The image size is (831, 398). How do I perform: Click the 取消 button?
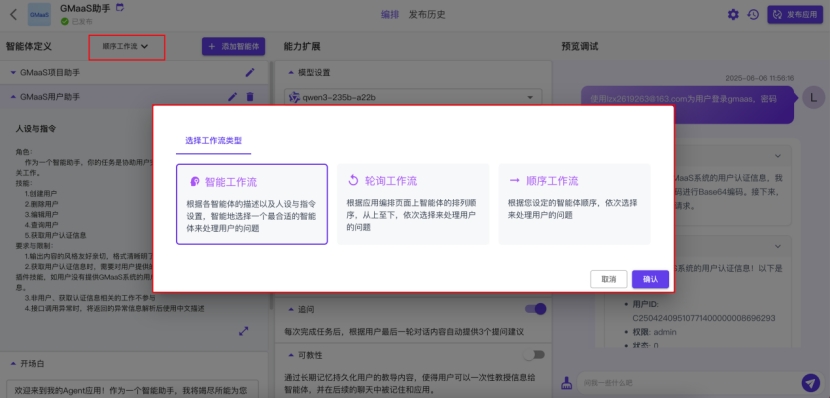[608, 279]
